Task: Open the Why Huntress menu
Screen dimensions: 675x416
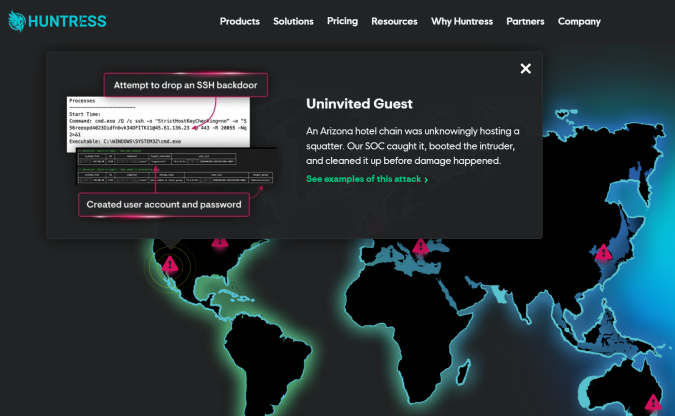Action: click(x=462, y=21)
